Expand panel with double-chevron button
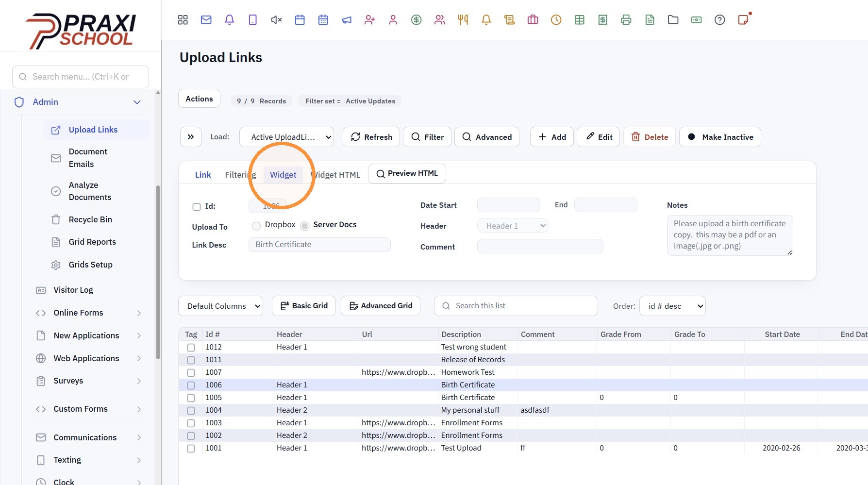Image resolution: width=868 pixels, height=485 pixels. pos(191,137)
